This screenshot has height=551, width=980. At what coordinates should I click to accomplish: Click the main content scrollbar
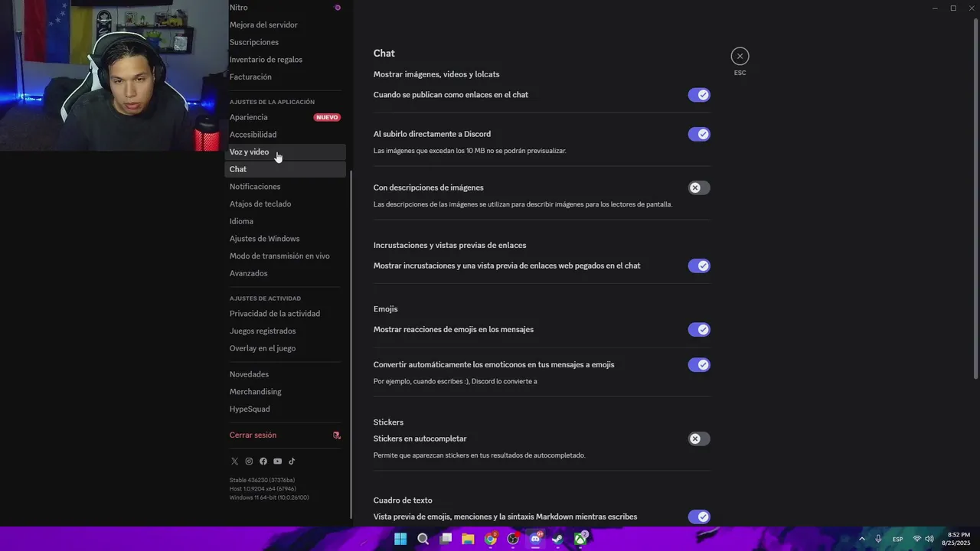(975, 198)
